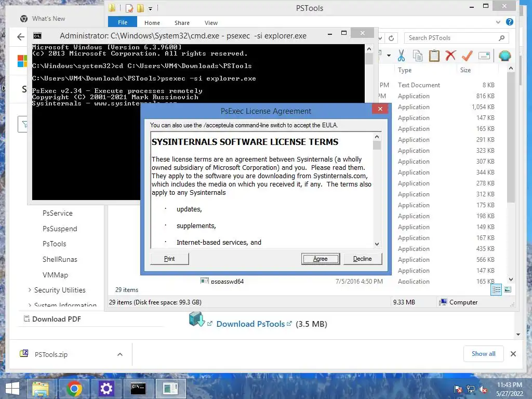The height and width of the screenshot is (399, 532).
Task: Click Show all downloads button
Action: click(x=484, y=354)
